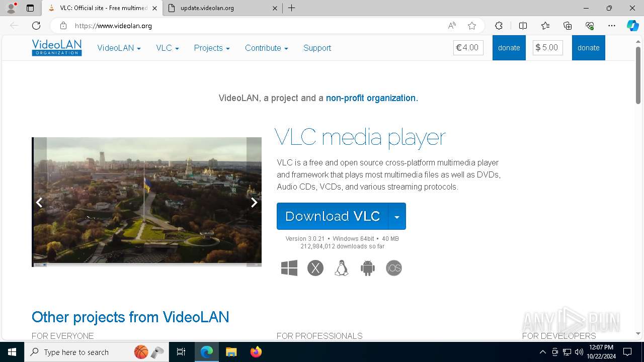
Task: Open Edge Settings and more menu
Action: [612, 26]
